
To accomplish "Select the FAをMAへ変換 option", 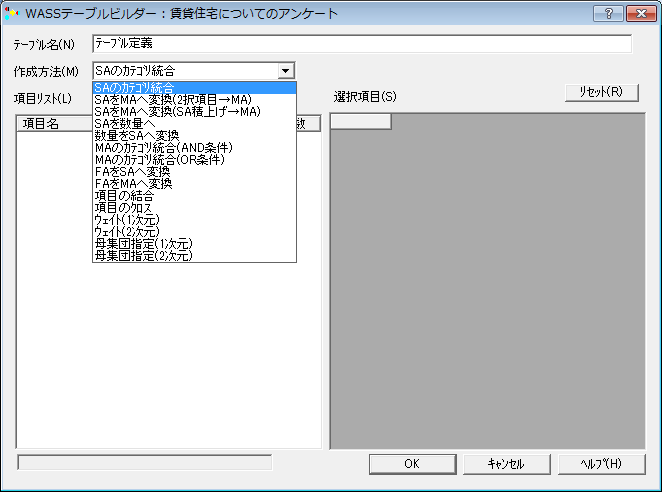I will 194,184.
